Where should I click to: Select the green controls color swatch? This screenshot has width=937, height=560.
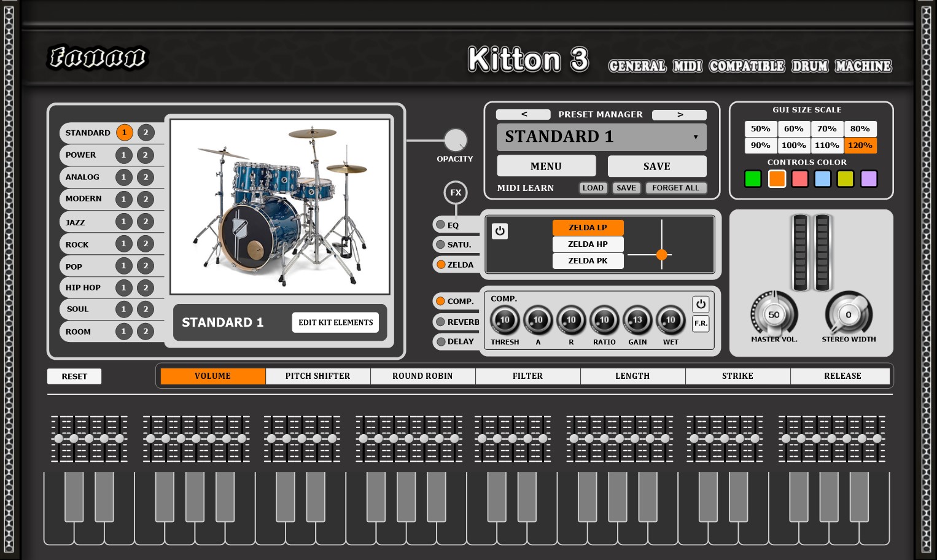753,179
